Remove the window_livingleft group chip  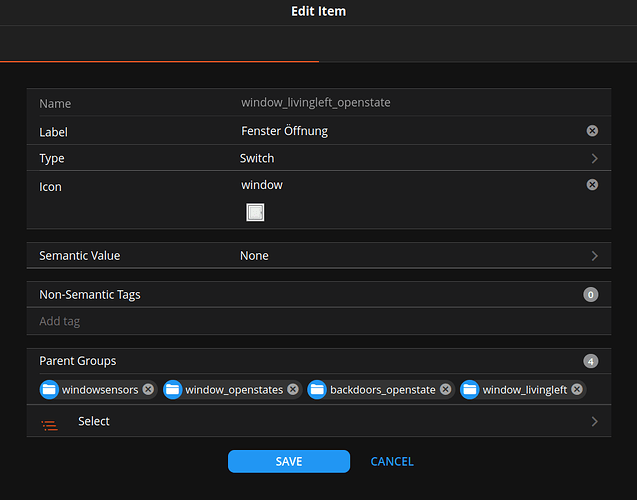[576, 389]
